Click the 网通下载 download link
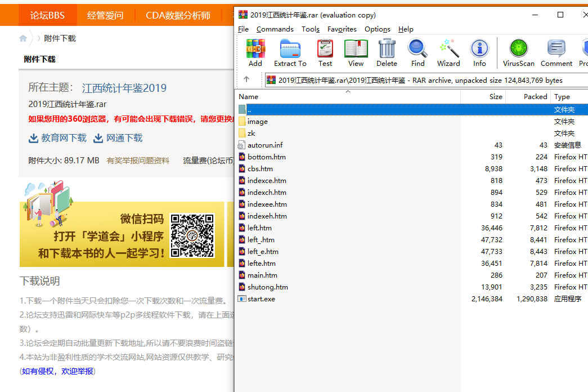588x392 pixels. click(124, 138)
